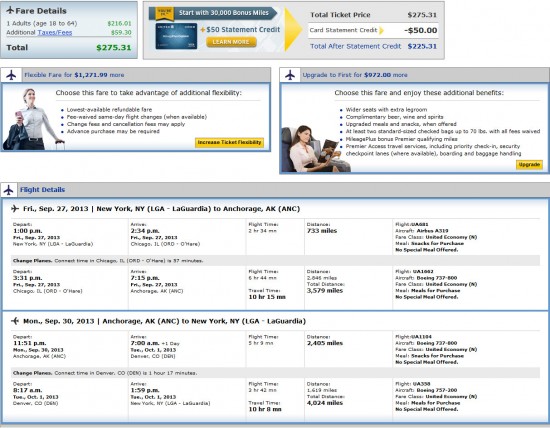Click the 10 hr 15 mn travel time
The height and width of the screenshot is (428, 550).
[267, 297]
